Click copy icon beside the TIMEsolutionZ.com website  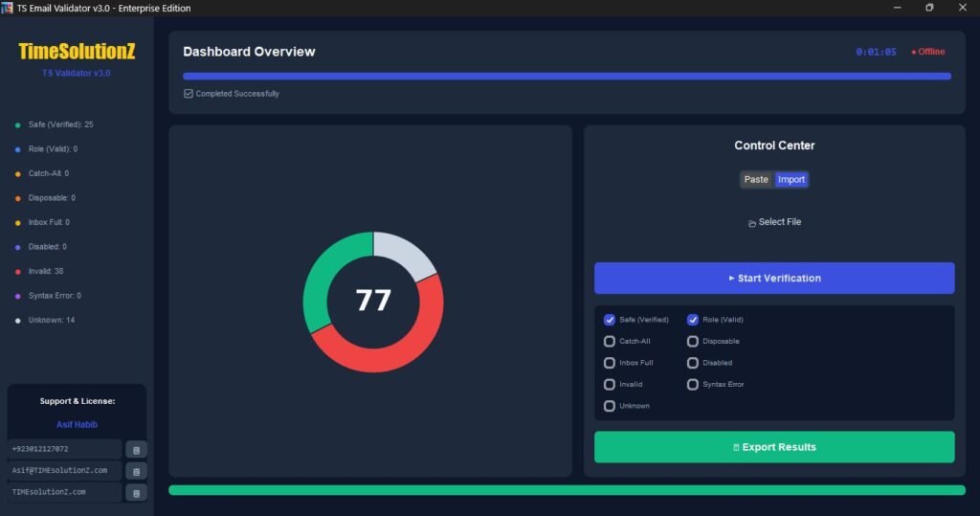136,493
